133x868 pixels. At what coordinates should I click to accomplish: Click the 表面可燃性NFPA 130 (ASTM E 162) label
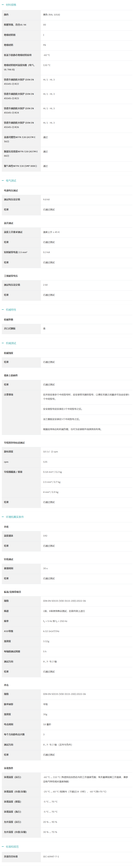pos(20,139)
